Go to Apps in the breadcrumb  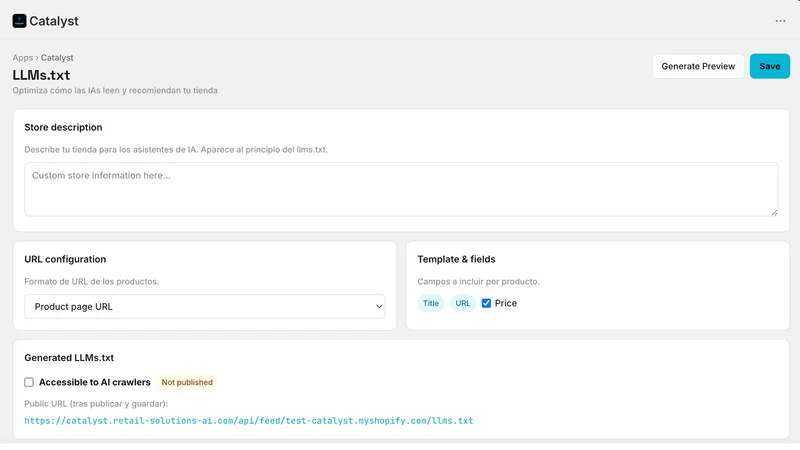pyautogui.click(x=22, y=58)
